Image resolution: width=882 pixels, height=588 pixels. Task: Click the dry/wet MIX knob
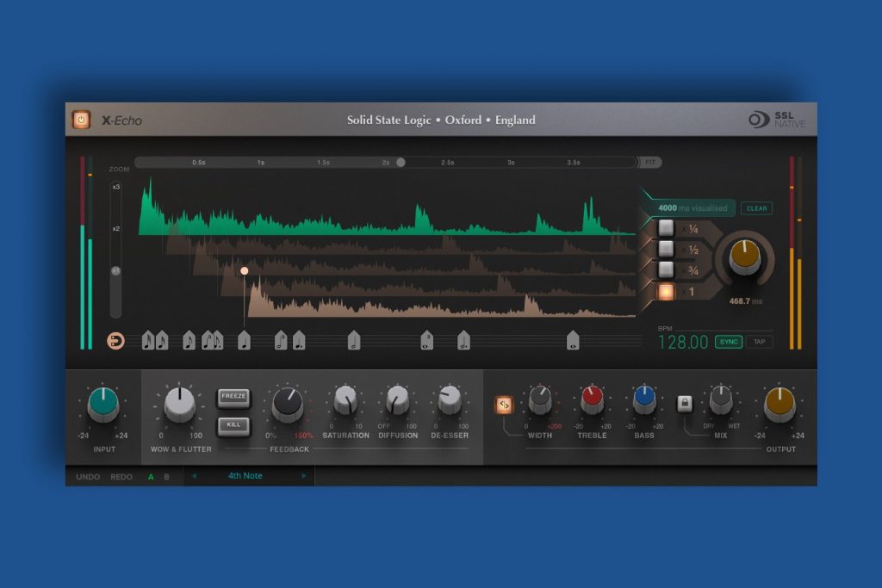point(721,399)
